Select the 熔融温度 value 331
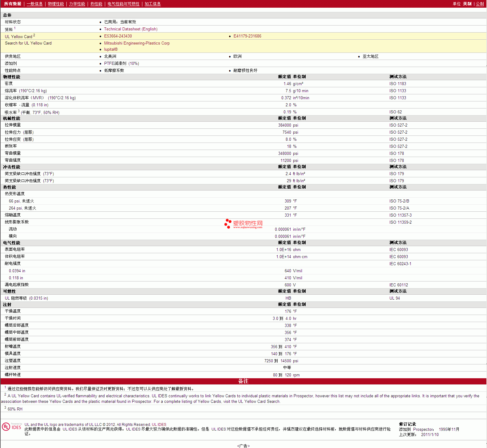This screenshot has height=448, width=487. pyautogui.click(x=288, y=215)
